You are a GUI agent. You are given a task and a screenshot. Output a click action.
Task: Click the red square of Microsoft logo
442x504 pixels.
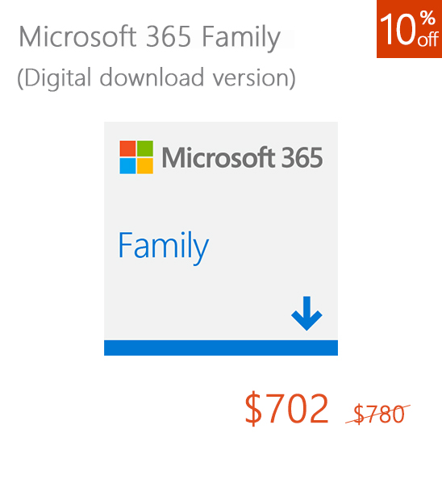pos(127,148)
